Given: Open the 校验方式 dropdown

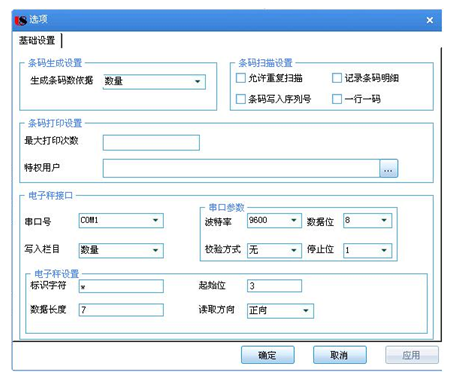Looking at the screenshot, I should 274,250.
